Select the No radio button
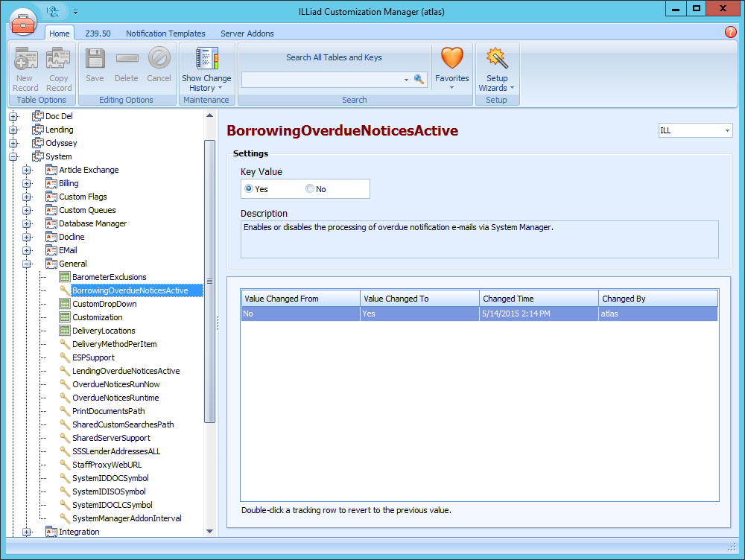 tap(310, 189)
